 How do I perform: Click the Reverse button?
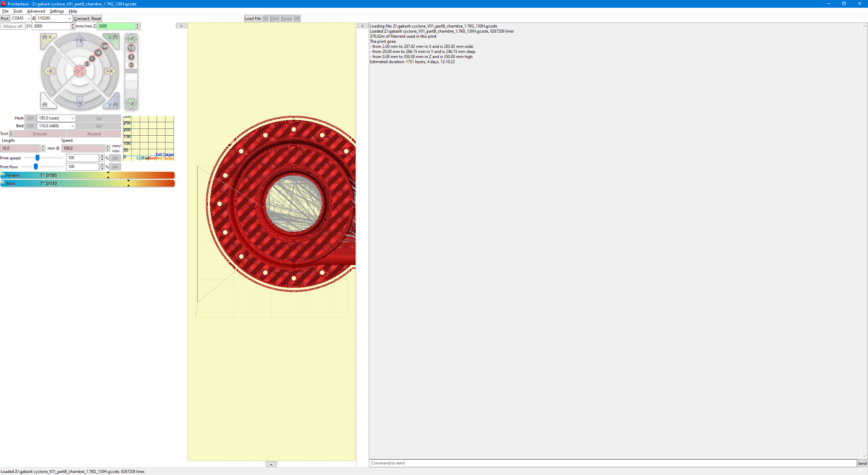coord(94,134)
